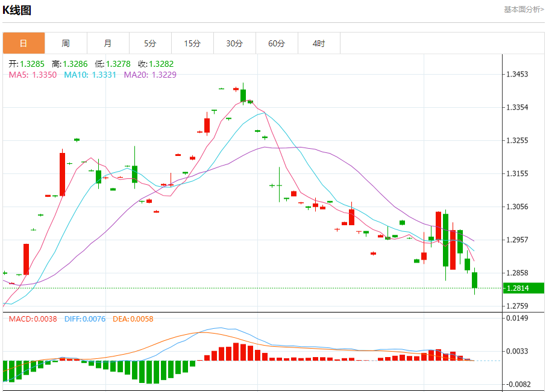
Task: Click the 1.3354 price axis label
Action: coord(517,107)
